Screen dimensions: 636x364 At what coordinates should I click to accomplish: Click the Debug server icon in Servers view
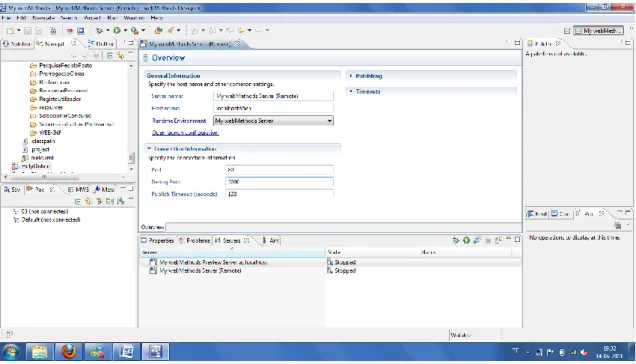coord(456,240)
